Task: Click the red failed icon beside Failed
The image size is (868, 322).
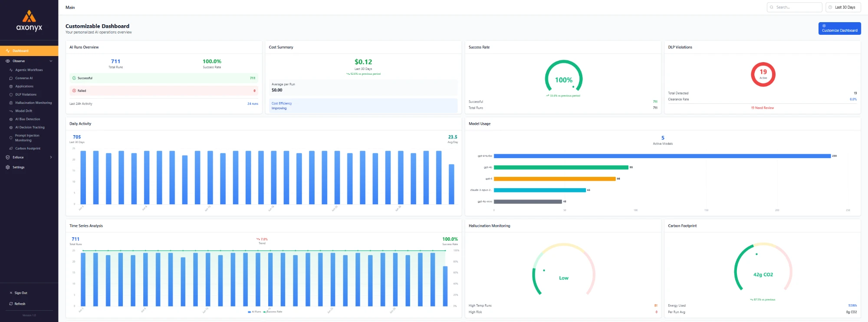Action: pyautogui.click(x=74, y=91)
